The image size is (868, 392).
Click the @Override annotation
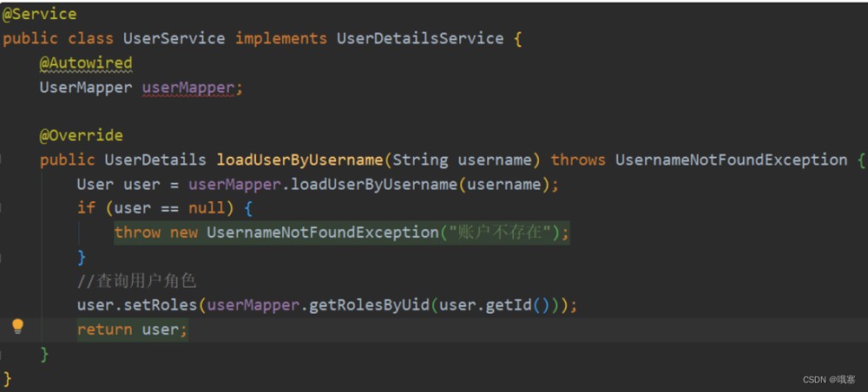click(x=82, y=135)
